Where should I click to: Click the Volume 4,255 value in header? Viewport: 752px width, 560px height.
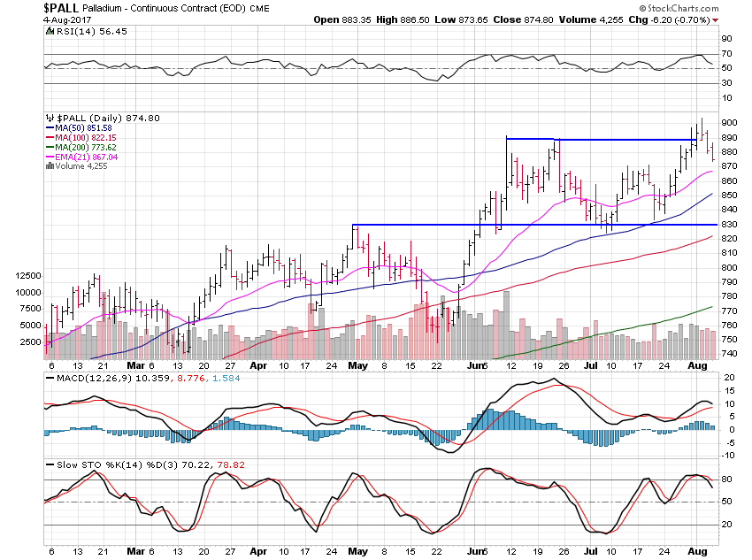623,19
